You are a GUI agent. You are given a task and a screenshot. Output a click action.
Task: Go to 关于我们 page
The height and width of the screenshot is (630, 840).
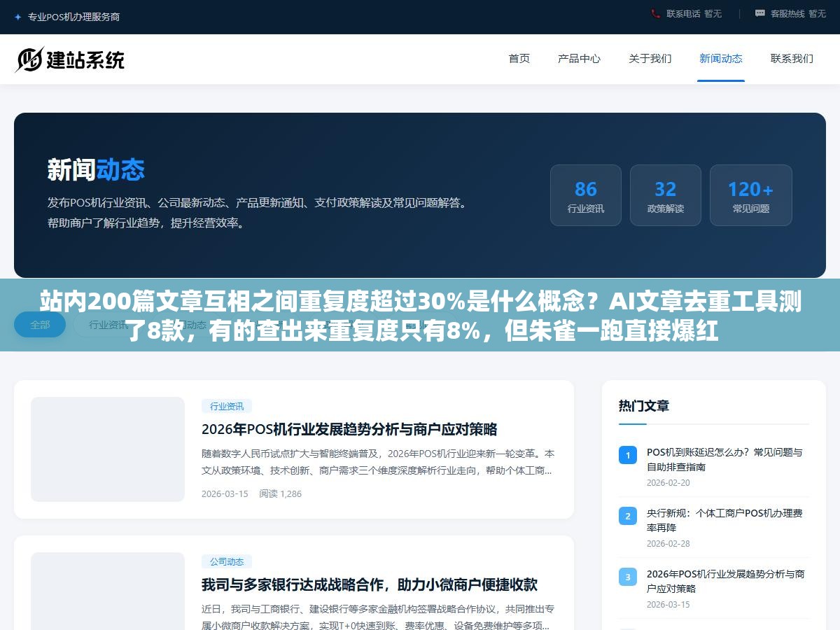pos(650,59)
